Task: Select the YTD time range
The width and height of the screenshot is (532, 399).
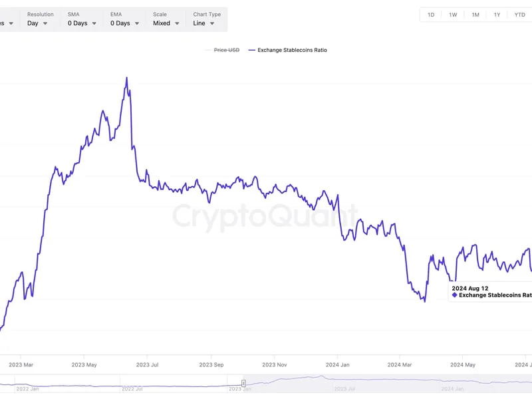Action: [519, 15]
